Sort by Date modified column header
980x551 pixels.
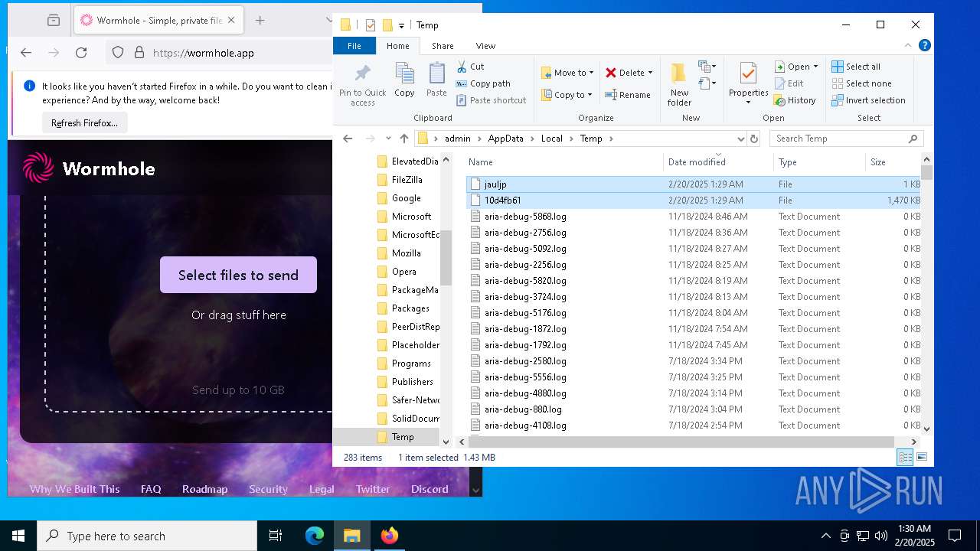(719, 161)
